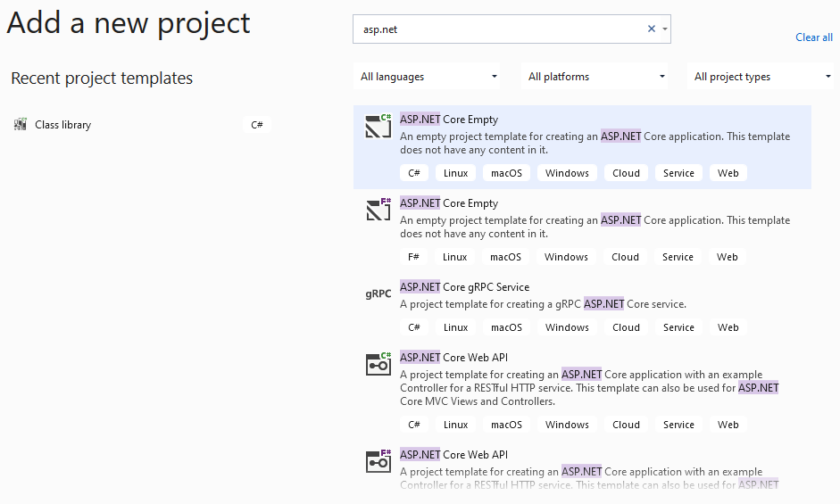The image size is (840, 504).
Task: Click the Clear all link
Action: (x=814, y=37)
